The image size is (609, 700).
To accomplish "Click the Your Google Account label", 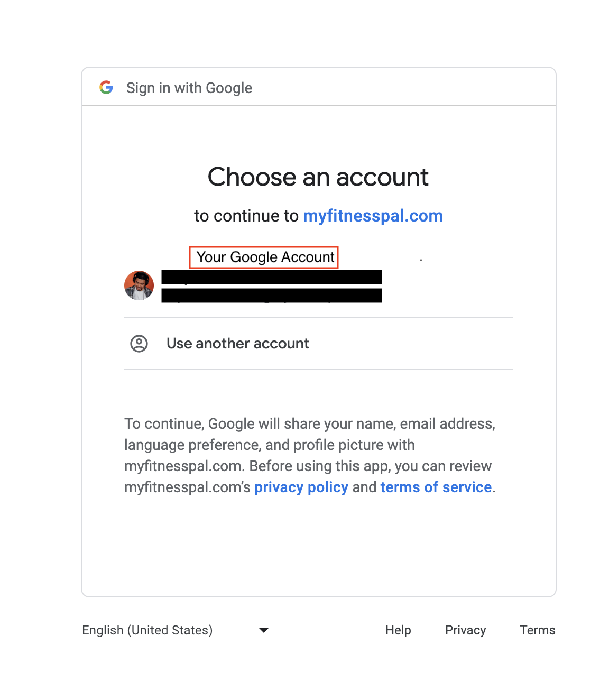I will pyautogui.click(x=265, y=257).
